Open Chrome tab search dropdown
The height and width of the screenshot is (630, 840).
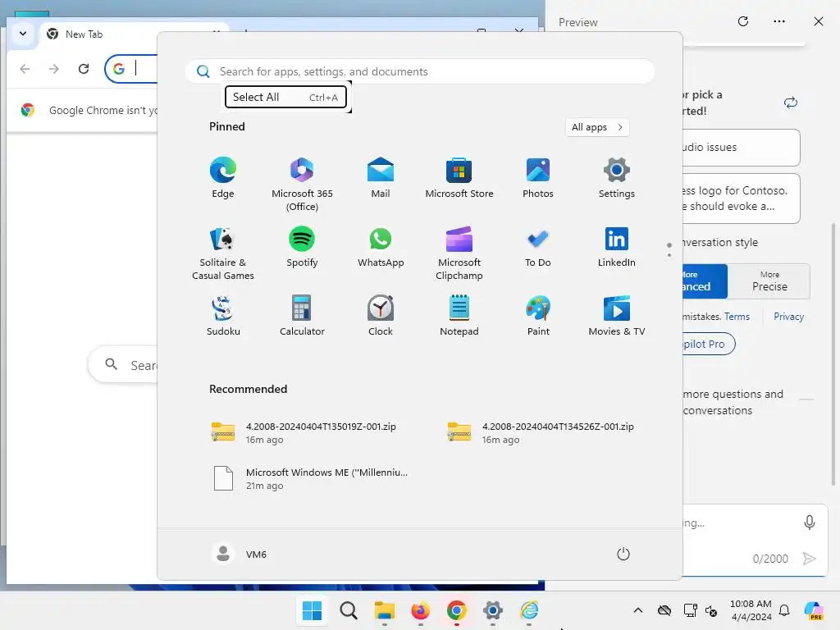[23, 34]
